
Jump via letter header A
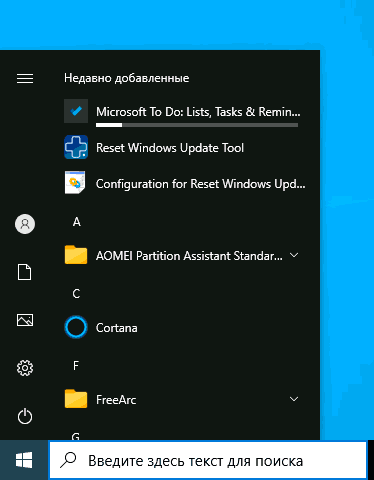click(x=77, y=222)
